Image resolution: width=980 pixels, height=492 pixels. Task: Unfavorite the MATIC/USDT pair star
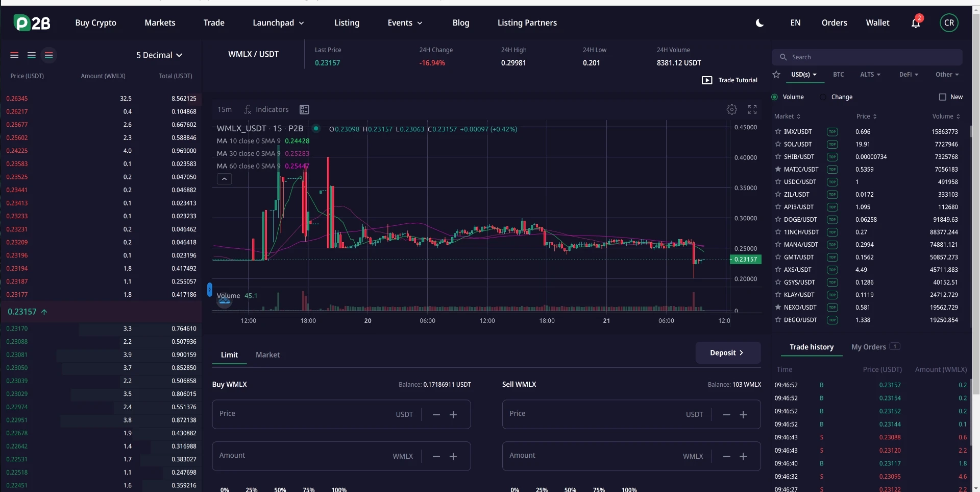tap(778, 169)
